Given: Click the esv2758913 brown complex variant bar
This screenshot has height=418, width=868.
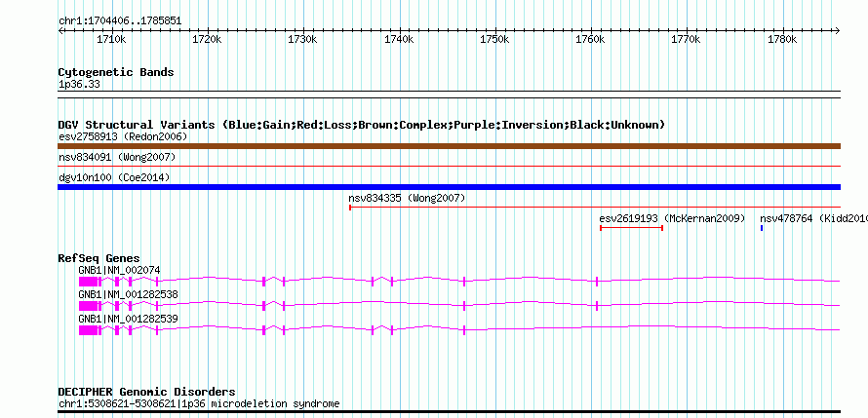Looking at the screenshot, I should point(449,146).
